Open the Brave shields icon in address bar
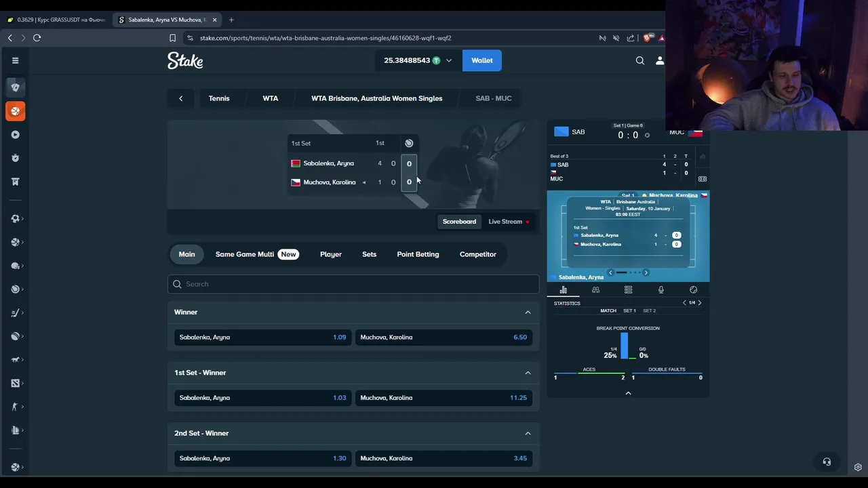Viewport: 868px width, 488px height. pyautogui.click(x=646, y=38)
